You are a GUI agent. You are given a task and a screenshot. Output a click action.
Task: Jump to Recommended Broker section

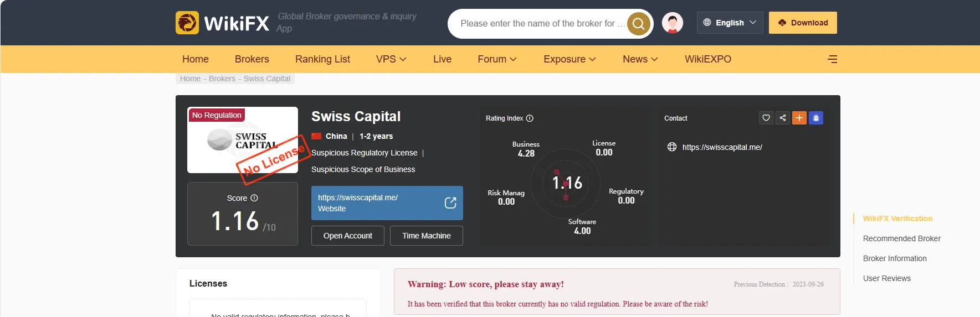tap(902, 238)
